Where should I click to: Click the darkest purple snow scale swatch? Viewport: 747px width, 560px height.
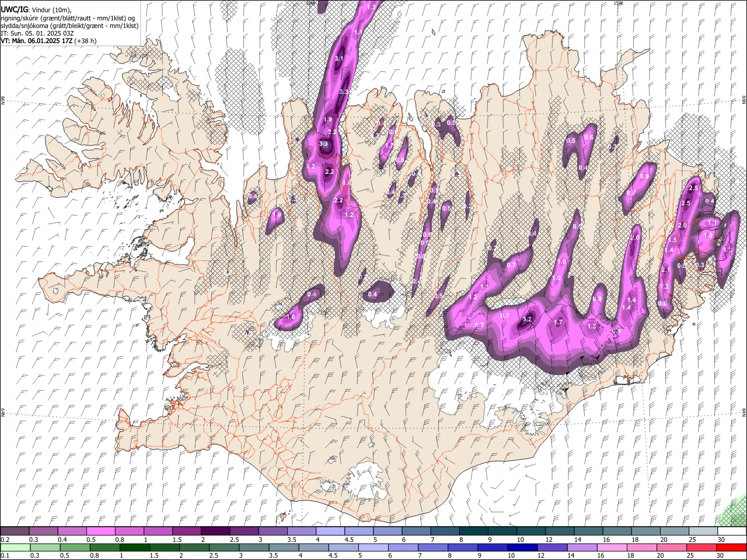point(215,531)
